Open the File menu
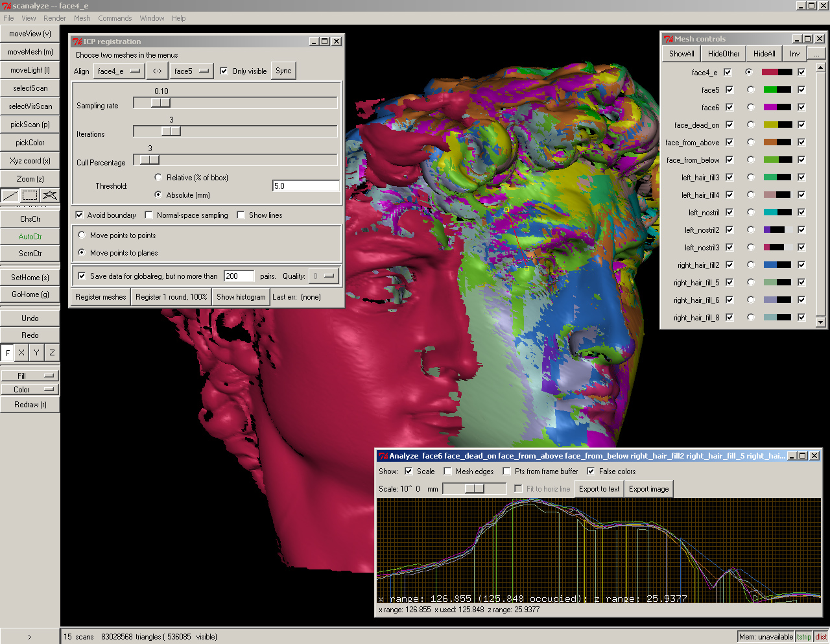Image resolution: width=830 pixels, height=644 pixels. [x=8, y=18]
